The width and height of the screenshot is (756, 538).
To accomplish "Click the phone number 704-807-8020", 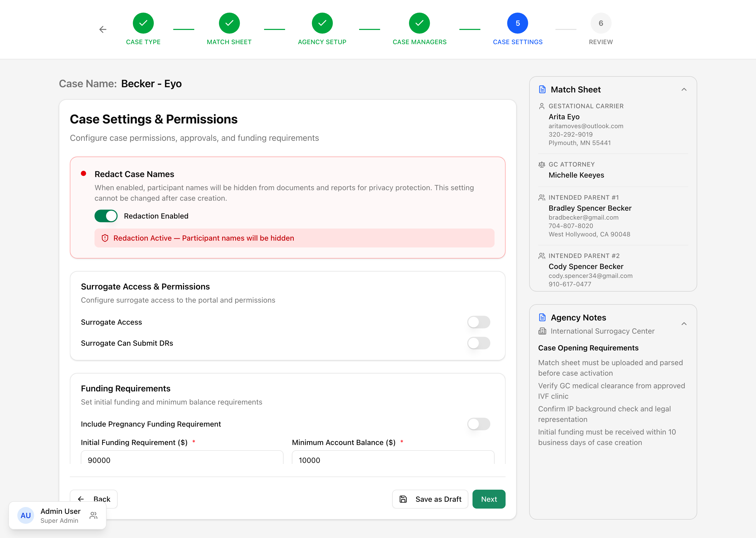I will pyautogui.click(x=571, y=226).
